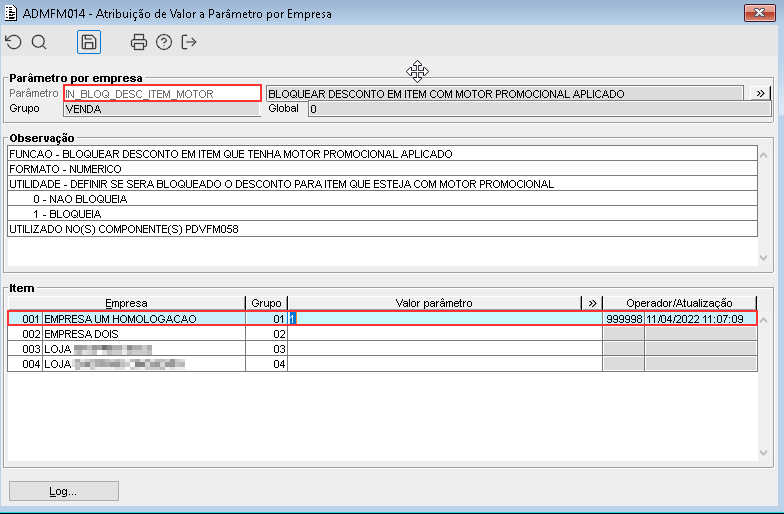Click the Log... button
Image resolution: width=784 pixels, height=514 pixels.
(64, 491)
